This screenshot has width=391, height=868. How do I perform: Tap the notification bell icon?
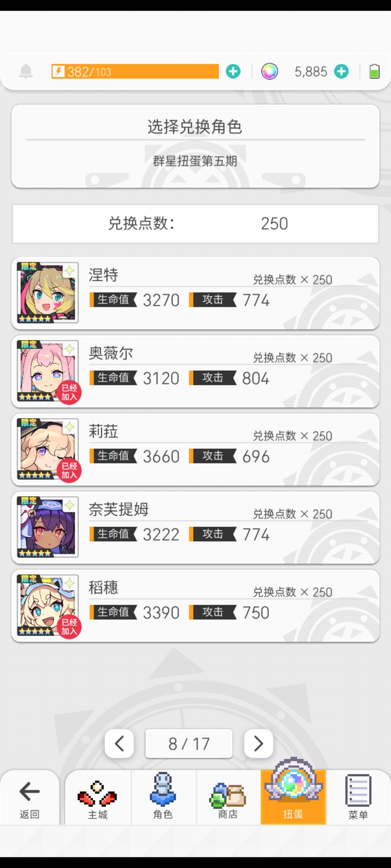[26, 71]
